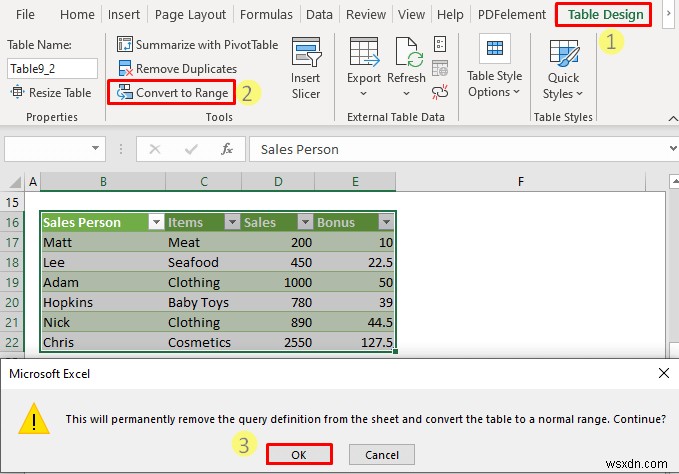
Task: Select row 19 header
Action: pos(12,282)
